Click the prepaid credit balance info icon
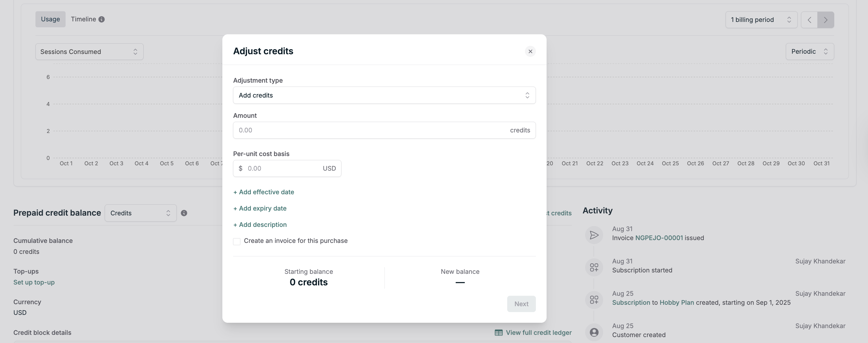Image resolution: width=868 pixels, height=343 pixels. pyautogui.click(x=184, y=213)
